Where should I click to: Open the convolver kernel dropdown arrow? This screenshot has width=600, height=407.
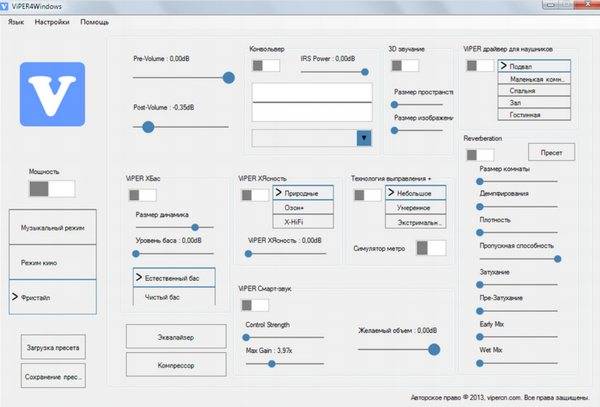364,138
